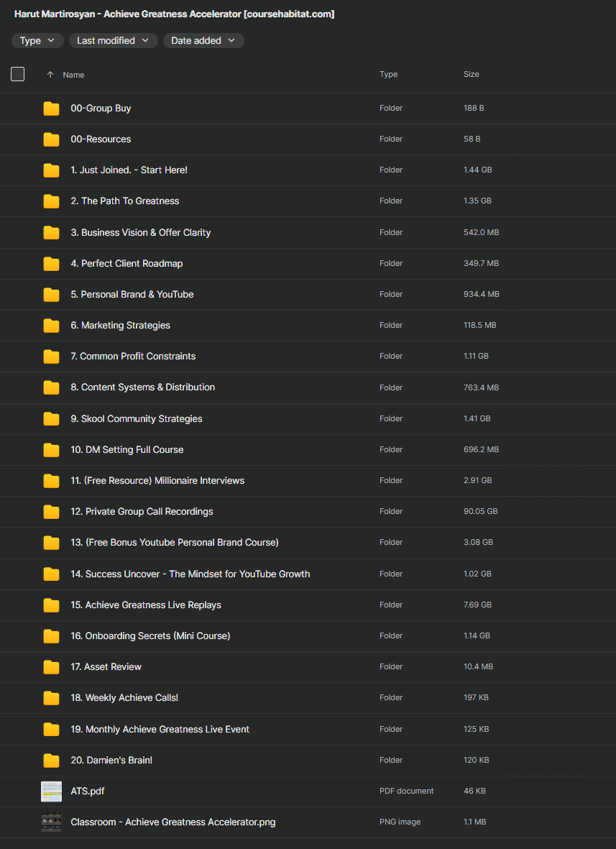Click the folder icon for 00-Group Buy

pyautogui.click(x=51, y=109)
